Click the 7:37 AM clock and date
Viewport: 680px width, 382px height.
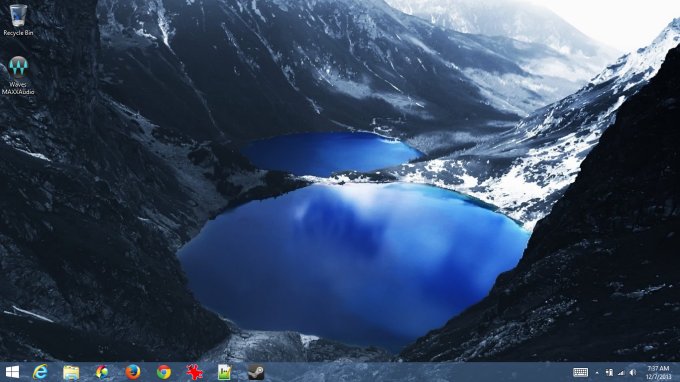(658, 372)
